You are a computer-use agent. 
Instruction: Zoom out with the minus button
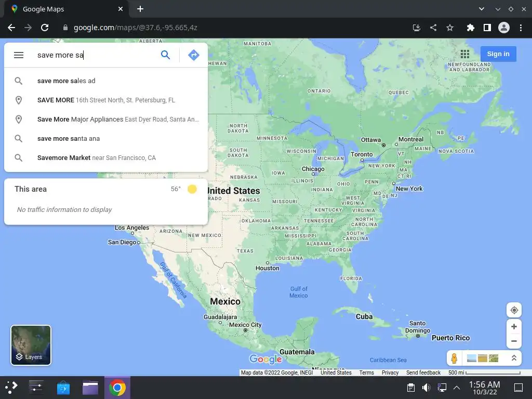514,341
